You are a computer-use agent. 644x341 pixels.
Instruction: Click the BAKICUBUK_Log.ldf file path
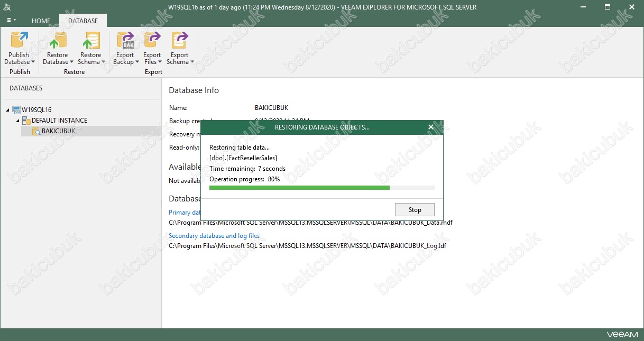point(307,246)
